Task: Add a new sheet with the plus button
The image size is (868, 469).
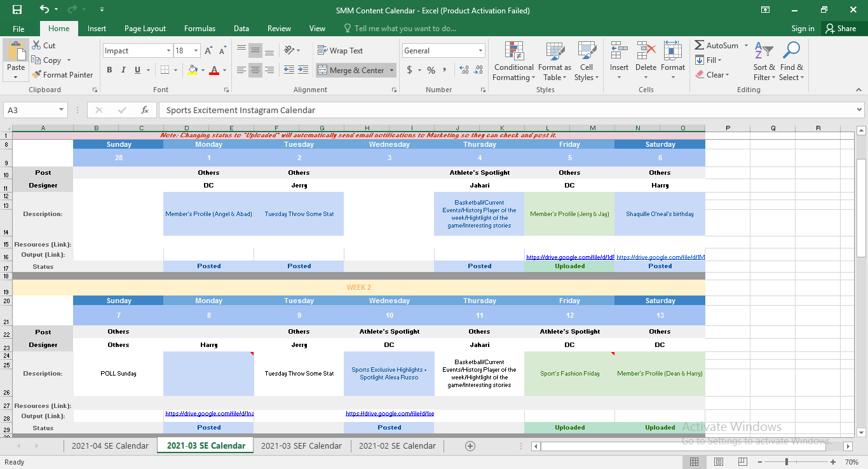Action: [470, 446]
